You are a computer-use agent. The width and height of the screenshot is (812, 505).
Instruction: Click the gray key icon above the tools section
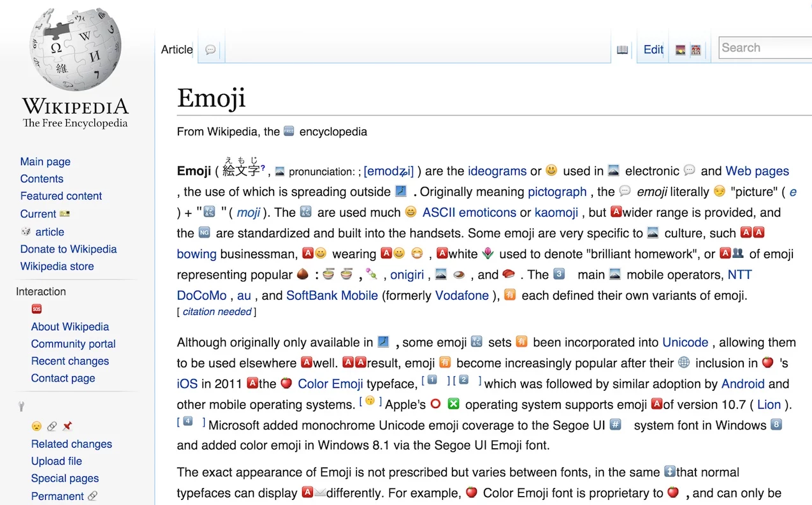(x=21, y=406)
